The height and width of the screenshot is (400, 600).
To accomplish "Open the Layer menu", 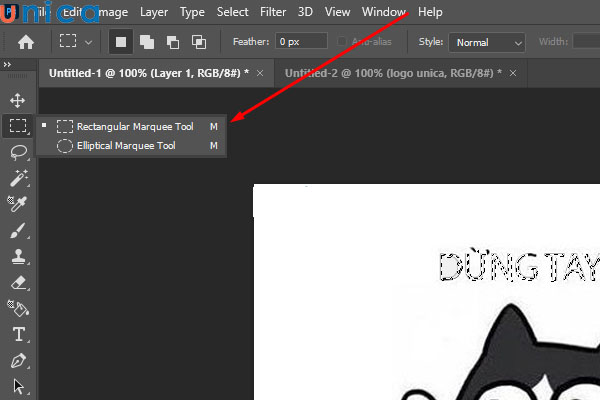I will pos(154,12).
